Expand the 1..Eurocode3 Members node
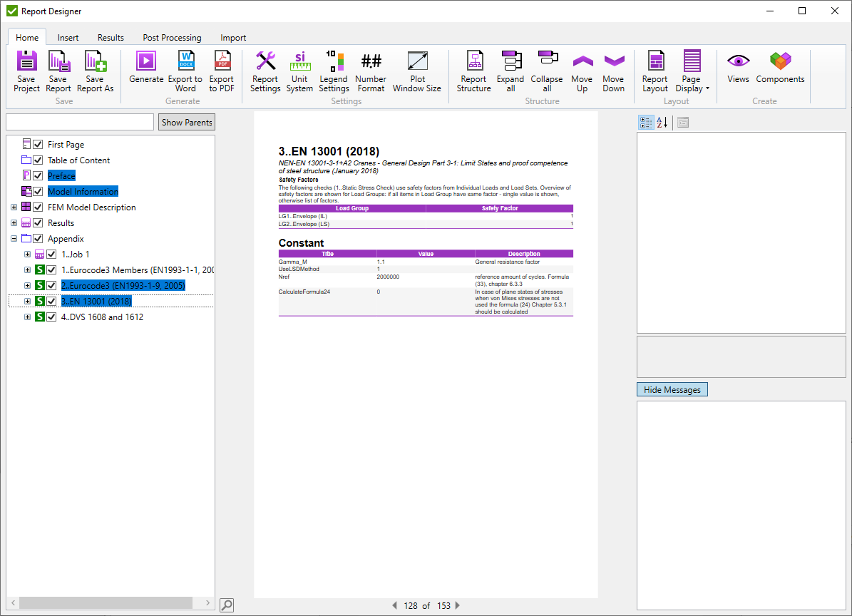The width and height of the screenshot is (852, 616). tap(27, 270)
